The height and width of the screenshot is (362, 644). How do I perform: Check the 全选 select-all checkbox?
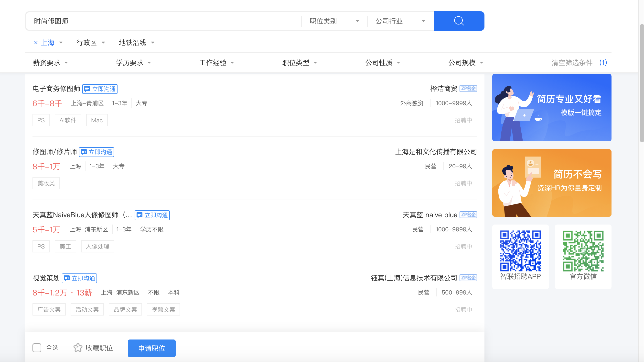tap(37, 348)
